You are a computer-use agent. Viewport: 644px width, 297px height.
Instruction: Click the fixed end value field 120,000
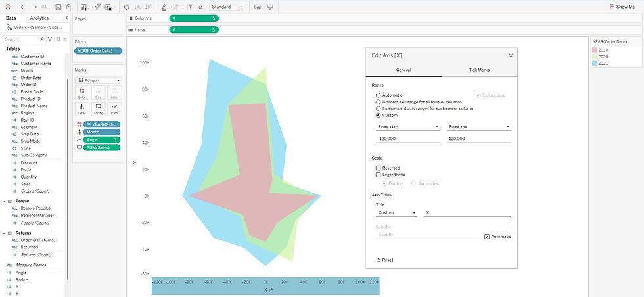tap(479, 139)
